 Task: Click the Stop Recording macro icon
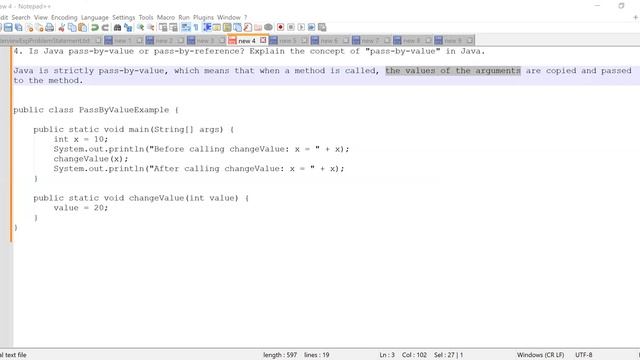pos(291,27)
